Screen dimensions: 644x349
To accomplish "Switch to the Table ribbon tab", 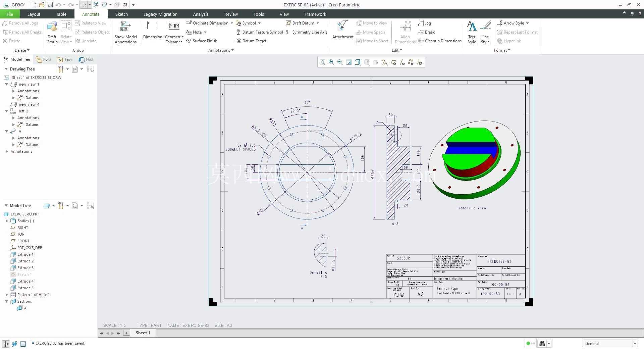I will 61,14.
